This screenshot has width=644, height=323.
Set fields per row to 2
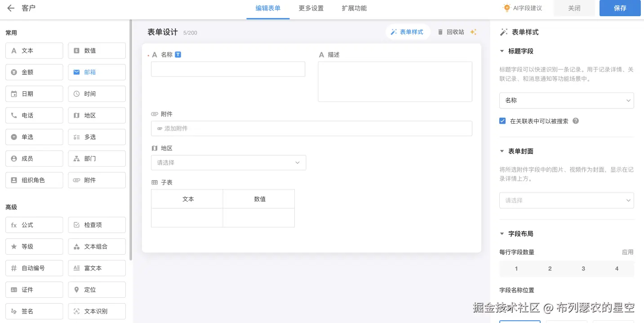(550, 269)
